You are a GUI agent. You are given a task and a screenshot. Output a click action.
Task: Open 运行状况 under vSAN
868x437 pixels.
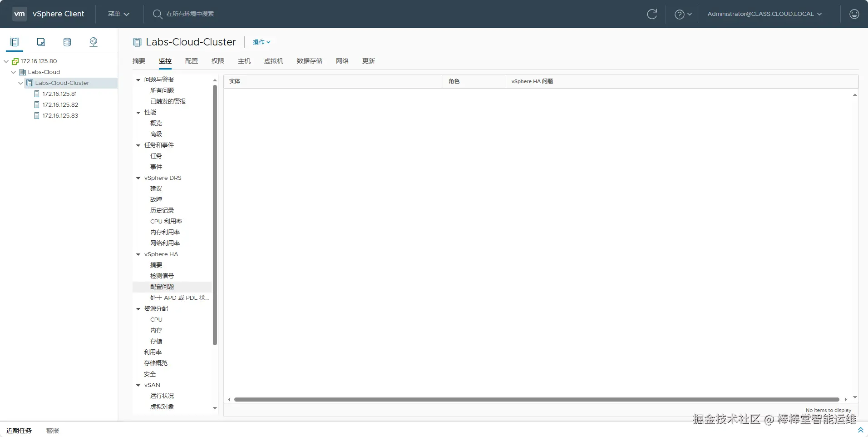coord(162,396)
